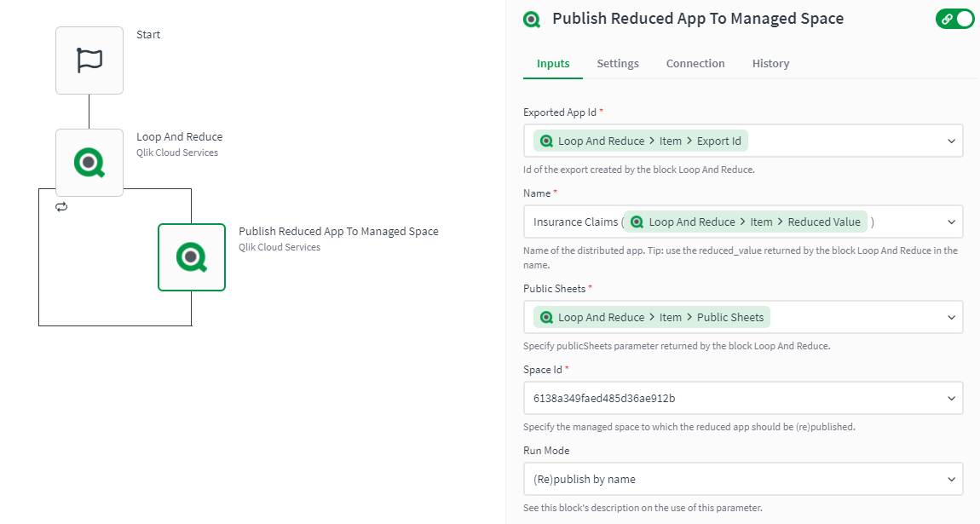Viewport: 980px width, 524px height.
Task: Switch to the Settings tab
Action: tap(618, 64)
